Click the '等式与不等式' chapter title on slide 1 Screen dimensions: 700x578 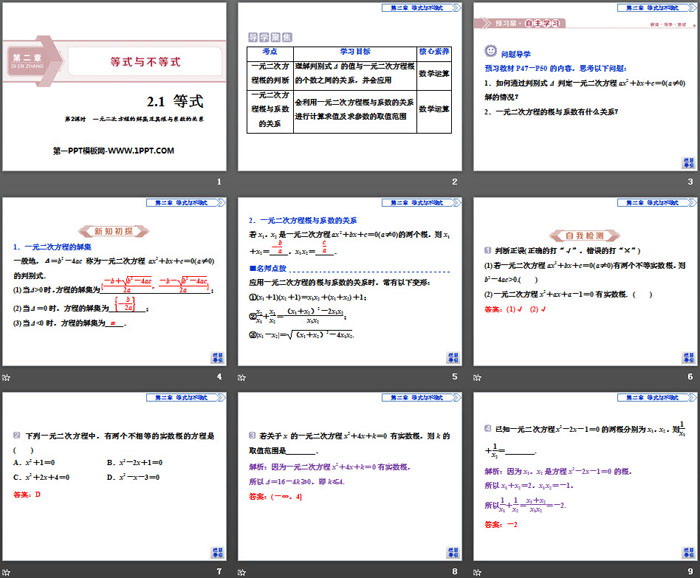pos(145,61)
